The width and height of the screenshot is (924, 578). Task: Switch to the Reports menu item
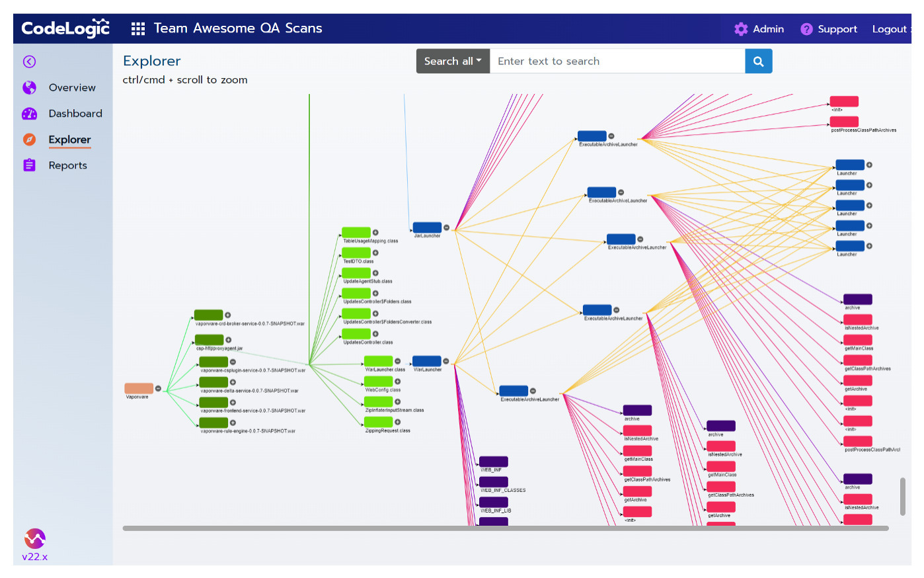pos(67,165)
